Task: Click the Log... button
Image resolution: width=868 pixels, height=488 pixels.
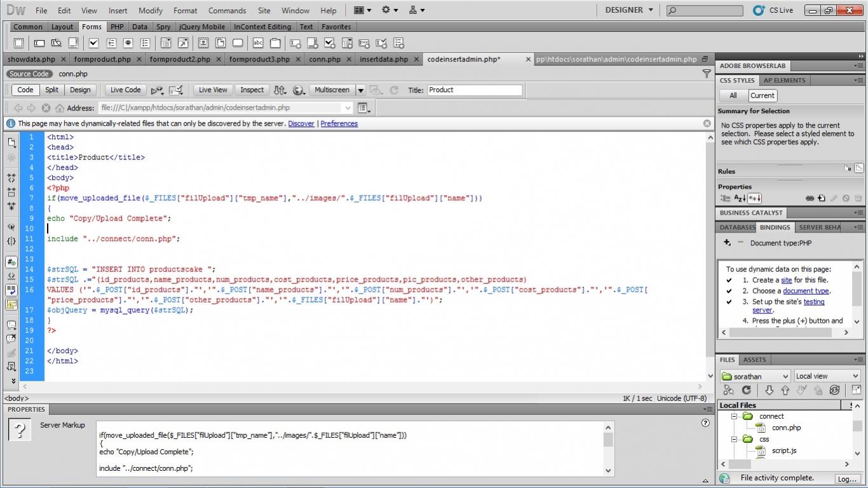Action: tap(848, 478)
